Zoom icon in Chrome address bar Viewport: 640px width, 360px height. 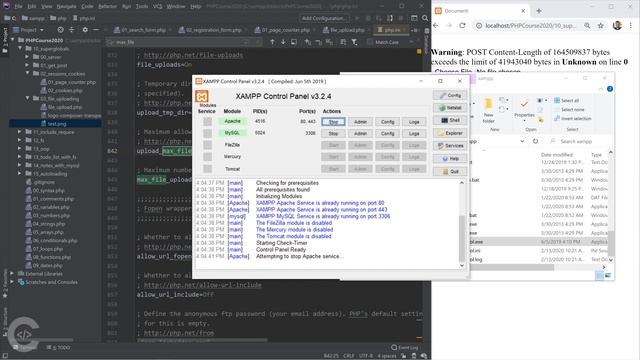(x=587, y=25)
